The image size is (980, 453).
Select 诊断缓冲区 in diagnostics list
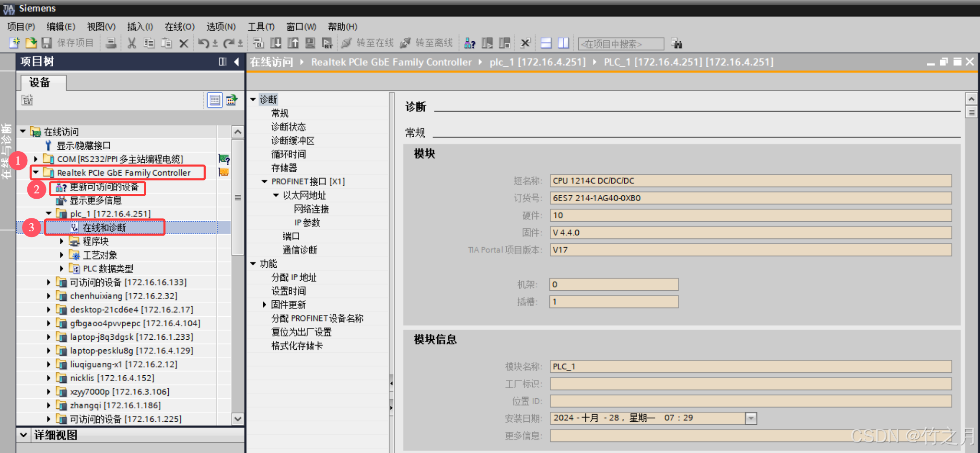coord(293,141)
